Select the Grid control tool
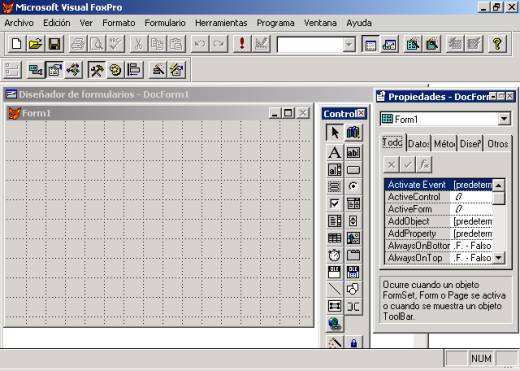Image resolution: width=520 pixels, height=371 pixels. (x=334, y=238)
